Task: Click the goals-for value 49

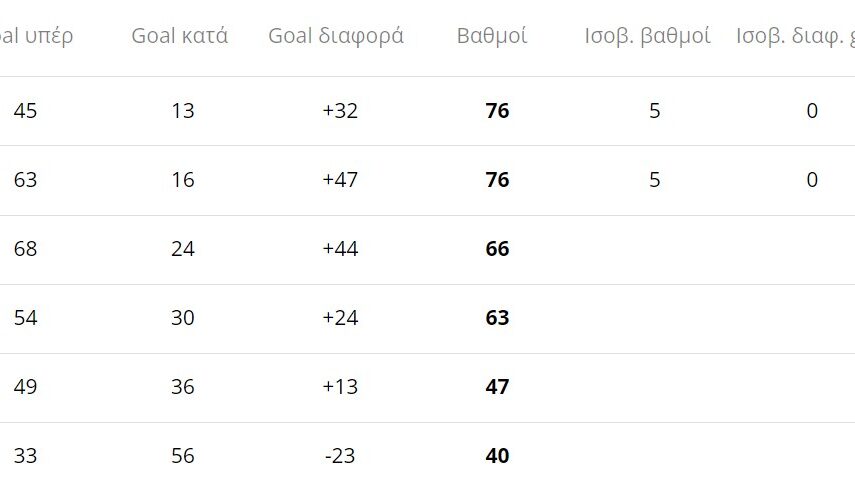Action: [x=25, y=387]
